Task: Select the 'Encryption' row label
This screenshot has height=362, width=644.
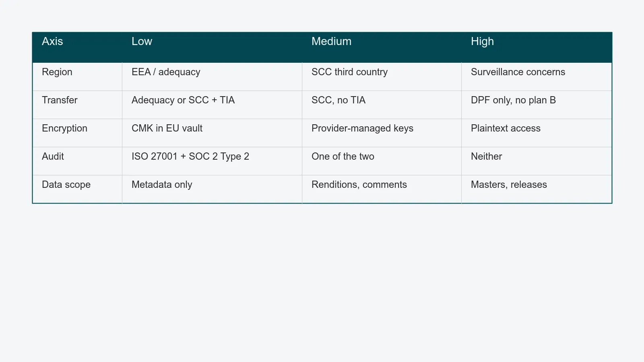Action: click(x=77, y=133)
